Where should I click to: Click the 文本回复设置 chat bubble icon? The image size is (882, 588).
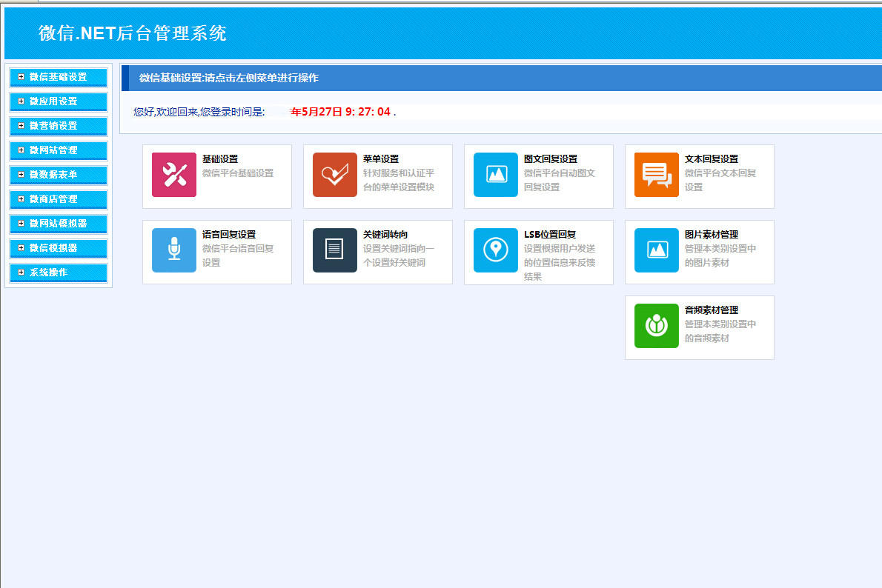point(657,175)
